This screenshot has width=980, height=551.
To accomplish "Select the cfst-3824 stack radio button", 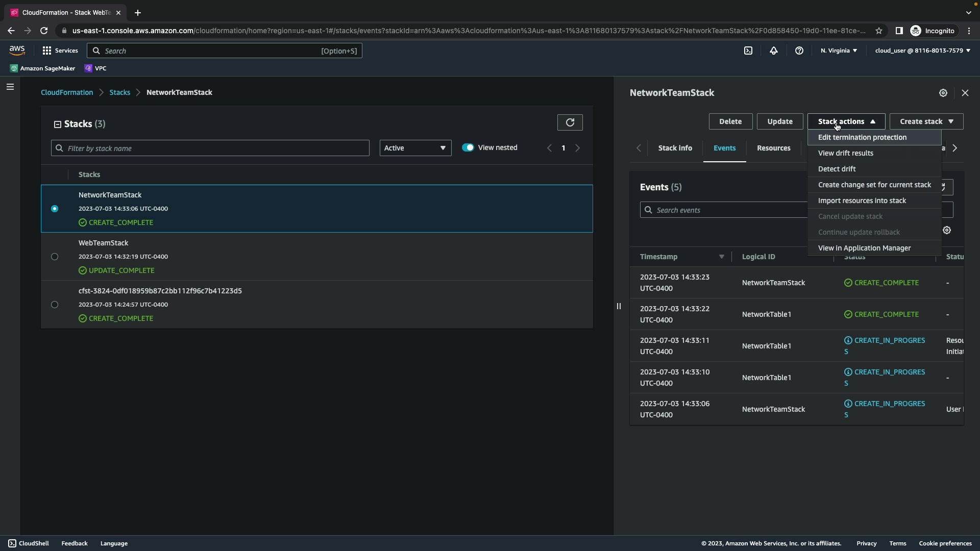I will pos(55,305).
